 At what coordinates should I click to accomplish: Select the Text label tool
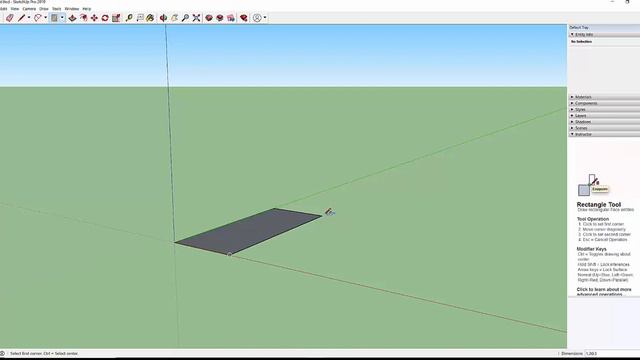(x=140, y=18)
